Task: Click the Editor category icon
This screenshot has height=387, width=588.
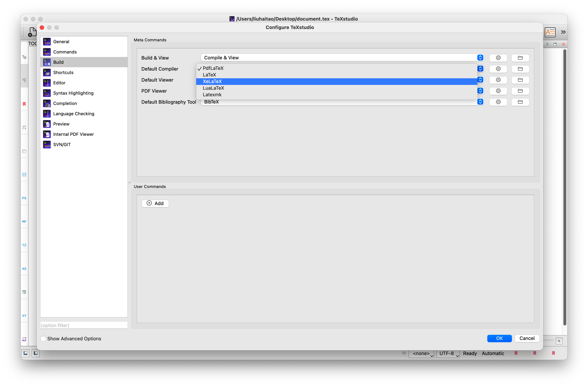Action: click(47, 83)
